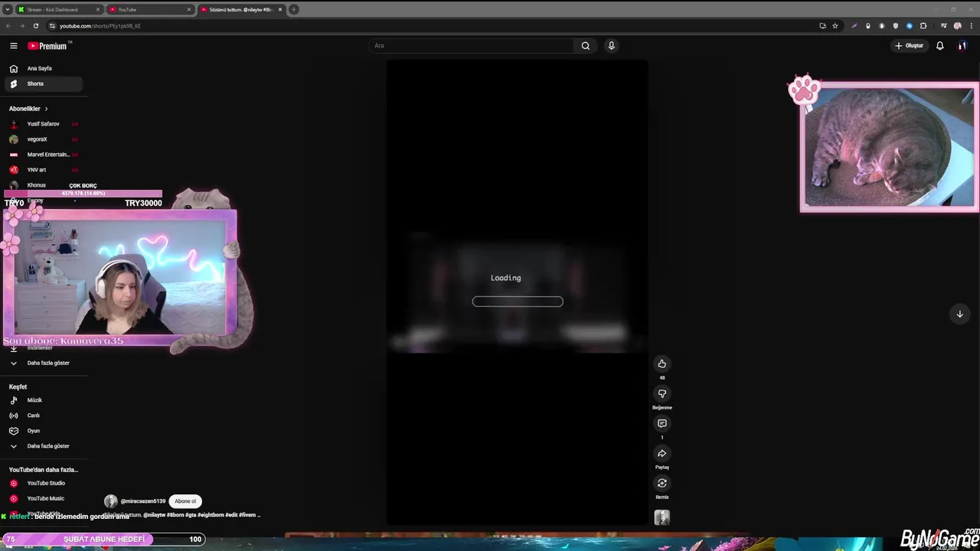Image resolution: width=980 pixels, height=551 pixels.
Task: Click the #fivem hashtag
Action: click(x=247, y=515)
